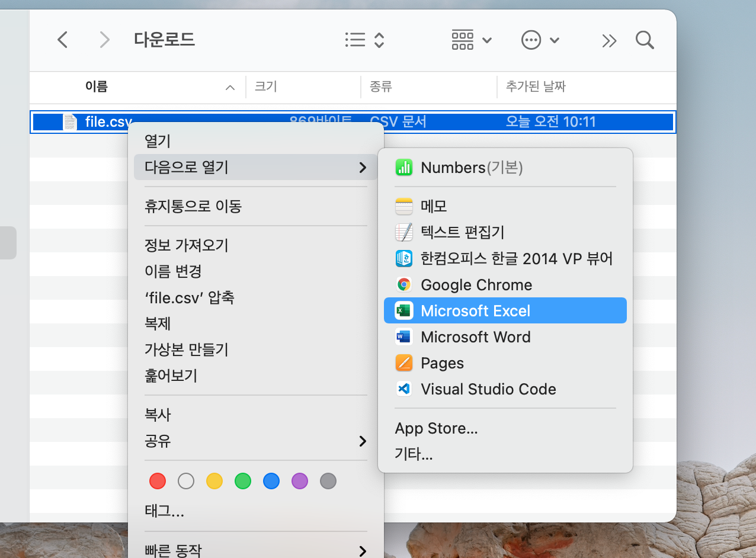Go forward with the Finder forward arrow
The height and width of the screenshot is (558, 756).
tap(105, 40)
